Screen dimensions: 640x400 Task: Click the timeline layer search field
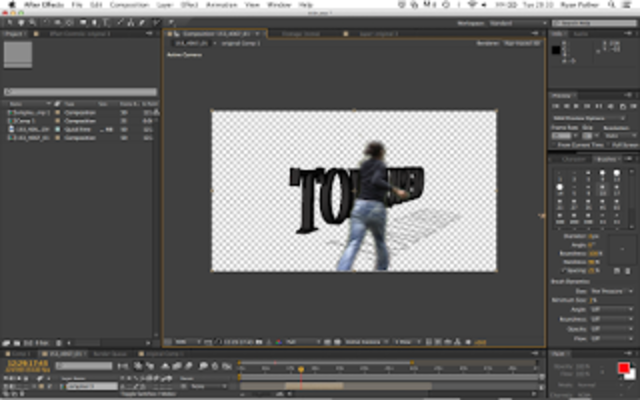84,366
